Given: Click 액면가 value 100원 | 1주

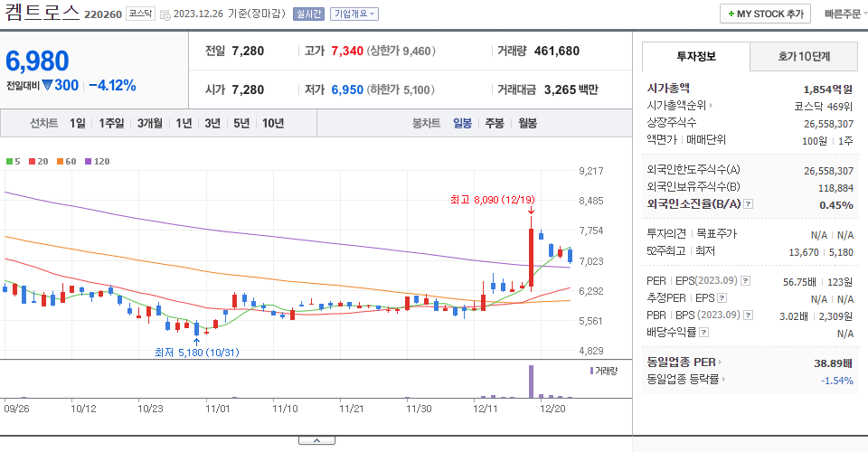Looking at the screenshot, I should point(827,141).
